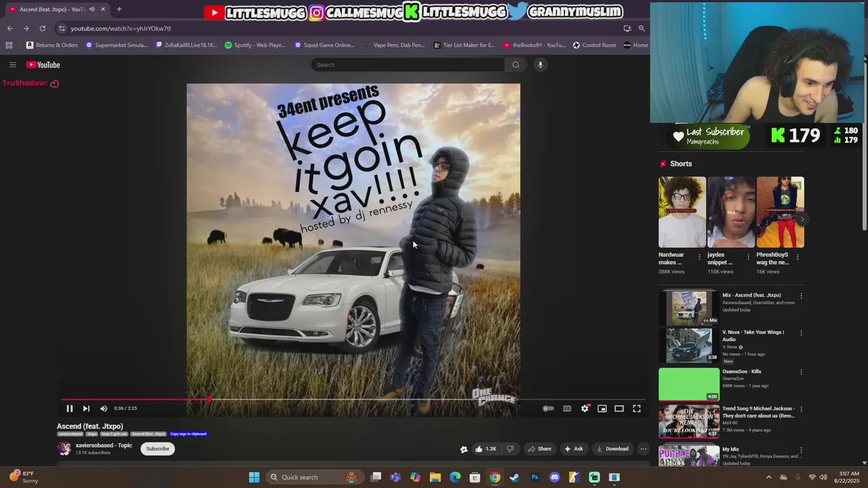This screenshot has height=488, width=868.
Task: Open more actions menu beside Download
Action: point(644,449)
